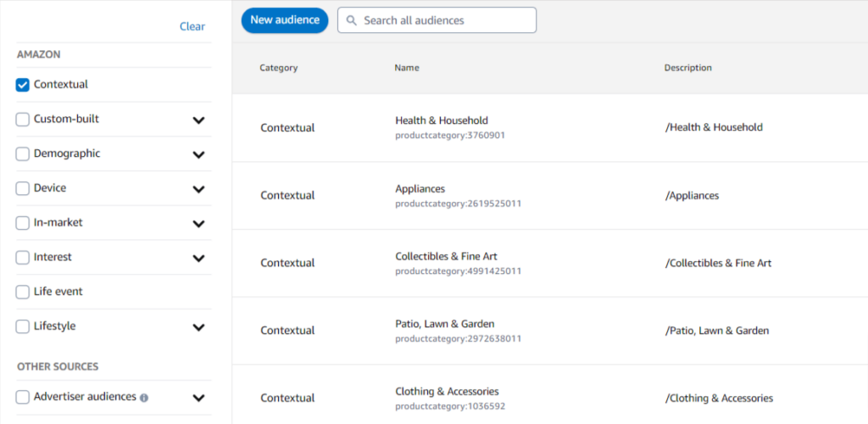Select the Health & Household audience name

[x=442, y=120]
